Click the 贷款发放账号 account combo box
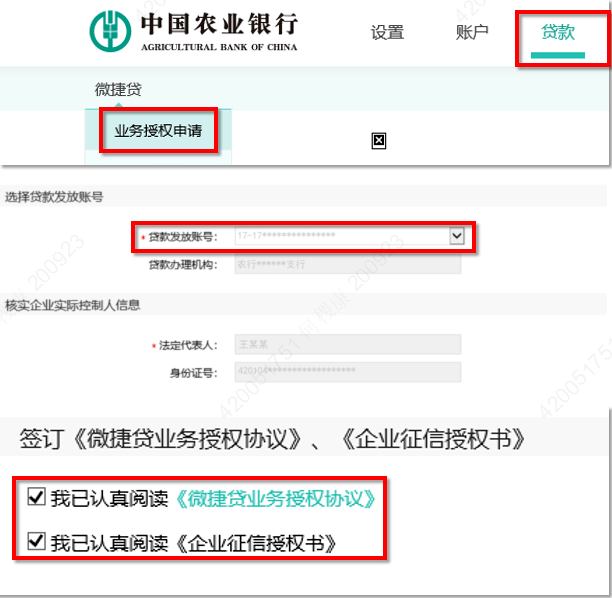The image size is (612, 598). click(349, 236)
